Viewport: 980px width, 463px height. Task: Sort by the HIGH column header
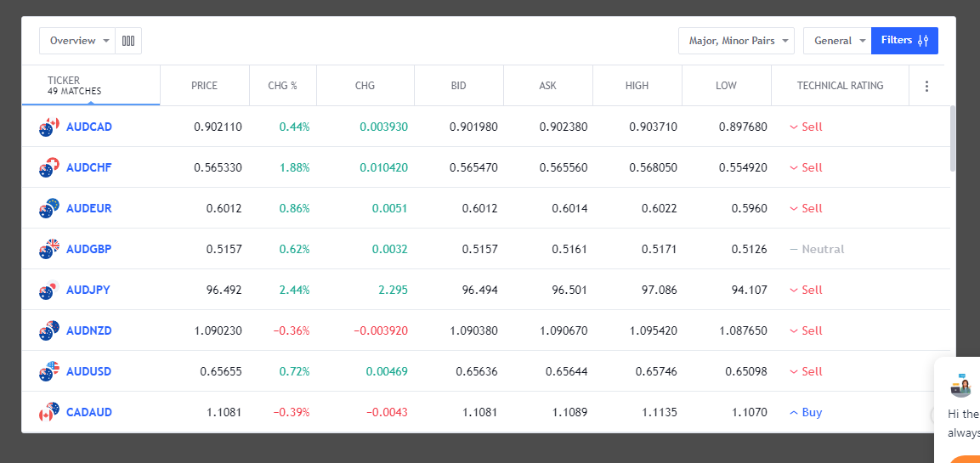pyautogui.click(x=637, y=86)
